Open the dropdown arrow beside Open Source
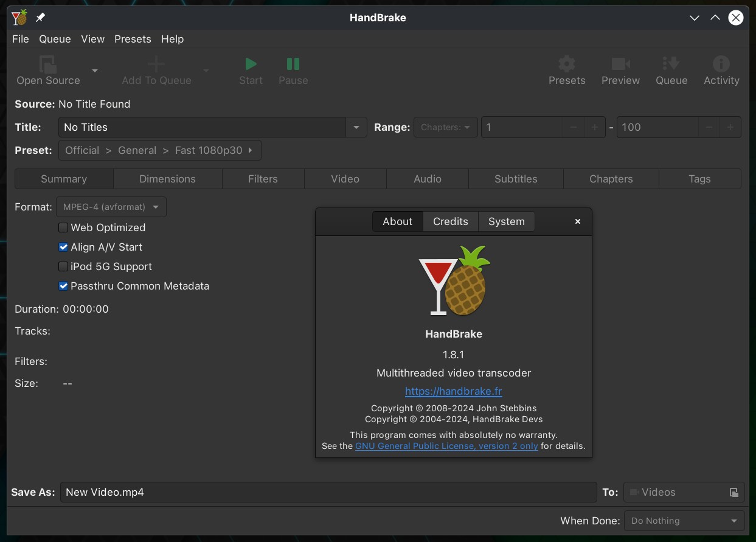This screenshot has height=542, width=756. click(95, 71)
